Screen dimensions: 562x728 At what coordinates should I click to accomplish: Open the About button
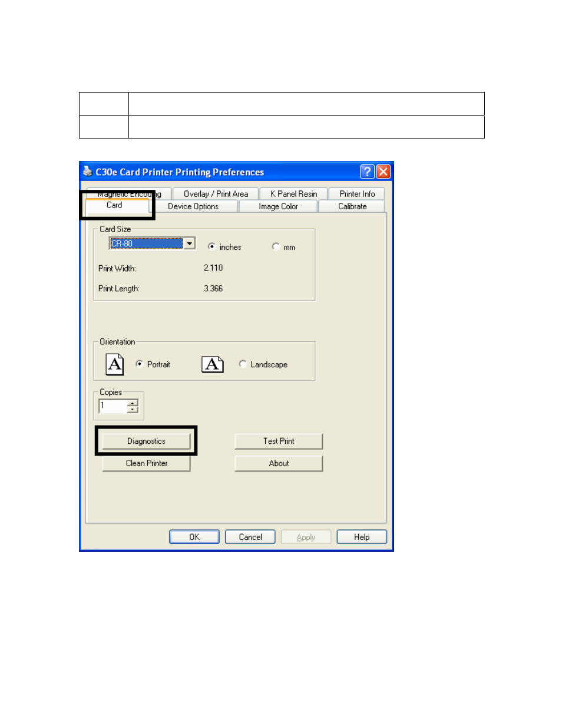(279, 463)
